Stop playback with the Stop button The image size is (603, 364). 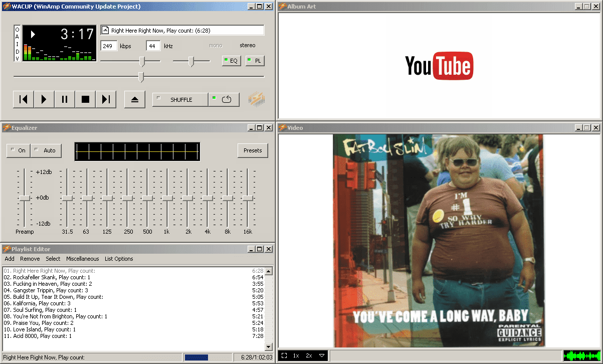tap(85, 99)
